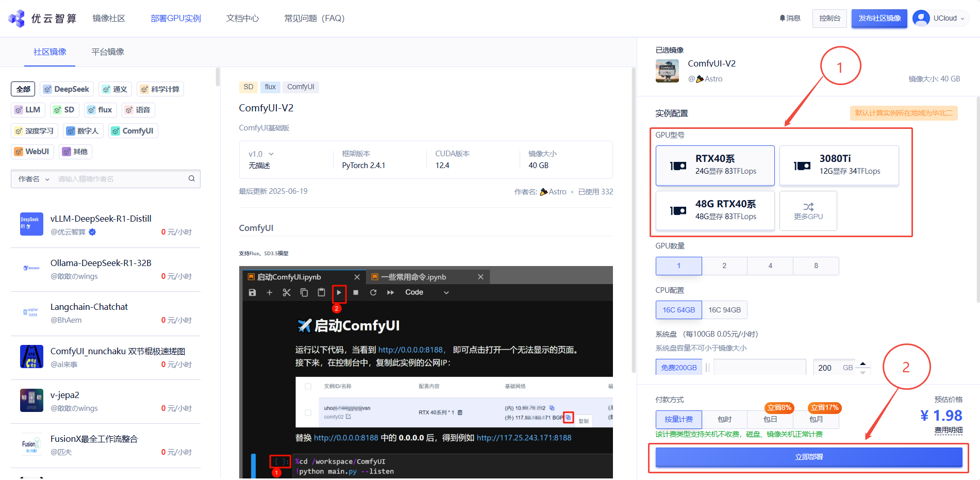
Task: Select 包日 payment method
Action: [x=770, y=419]
